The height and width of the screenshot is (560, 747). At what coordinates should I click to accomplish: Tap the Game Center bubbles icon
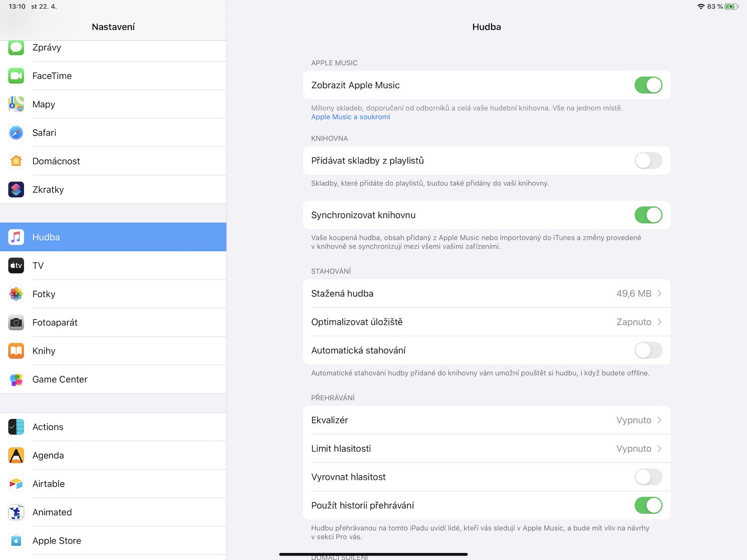point(16,379)
